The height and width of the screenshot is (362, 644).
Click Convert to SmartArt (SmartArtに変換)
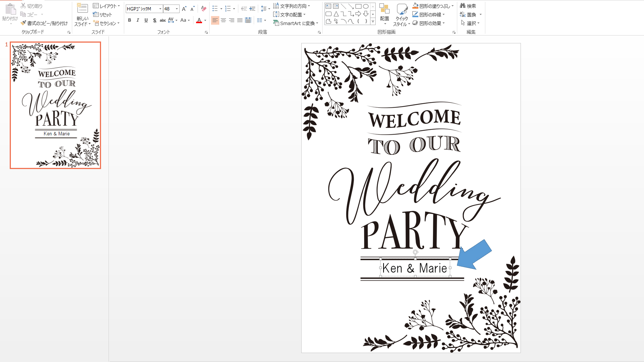[296, 23]
